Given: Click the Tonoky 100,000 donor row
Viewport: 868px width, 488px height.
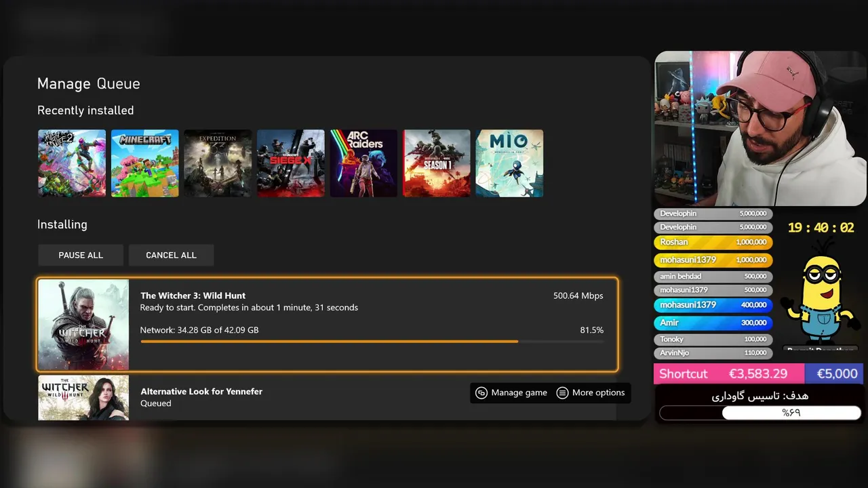Looking at the screenshot, I should tap(713, 339).
